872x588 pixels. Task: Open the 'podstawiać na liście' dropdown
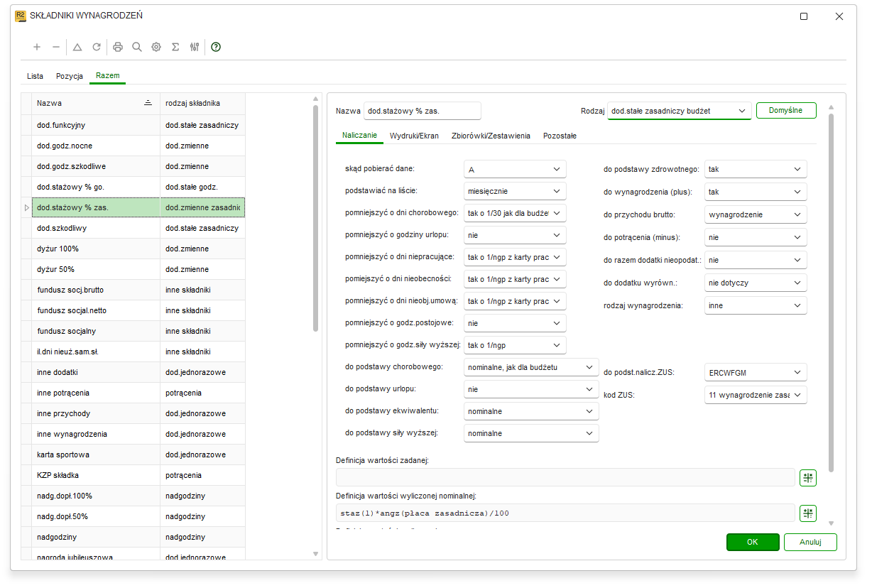point(515,191)
